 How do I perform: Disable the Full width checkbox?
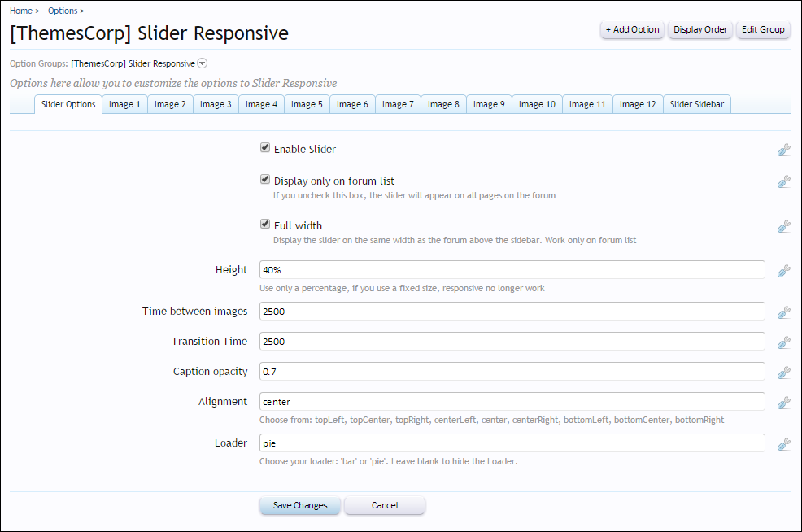pyautogui.click(x=265, y=224)
